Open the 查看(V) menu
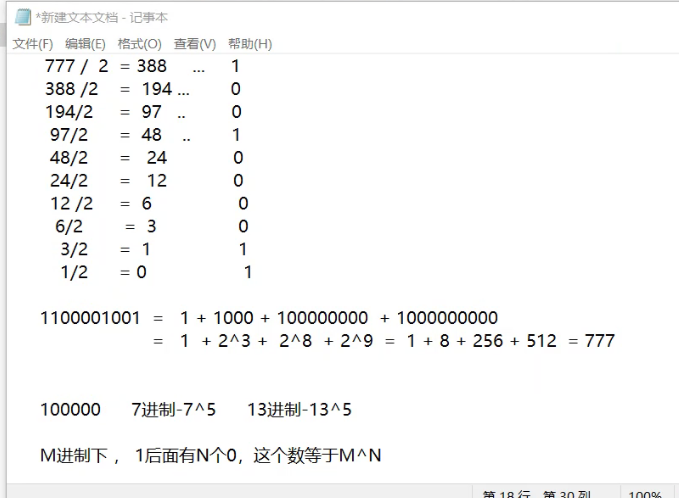 click(194, 44)
